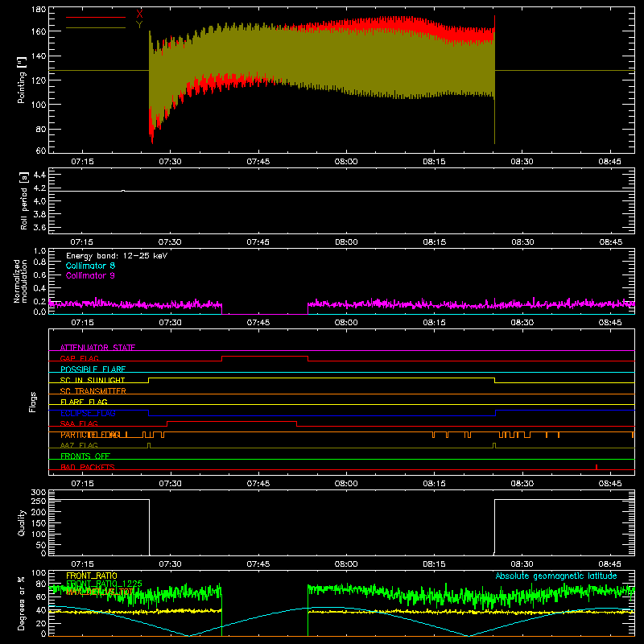The width and height of the screenshot is (644, 644).
Task: Click the Degrees or % axis title
Action: pos(21,603)
